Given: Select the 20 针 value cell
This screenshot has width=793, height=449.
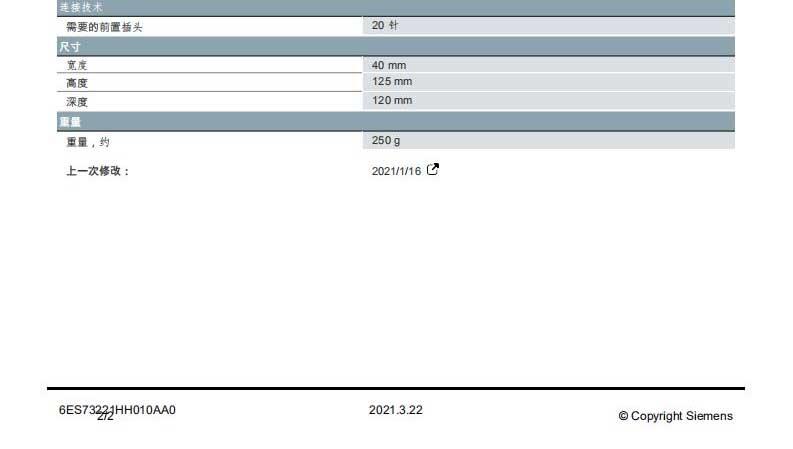Looking at the screenshot, I should click(385, 25).
